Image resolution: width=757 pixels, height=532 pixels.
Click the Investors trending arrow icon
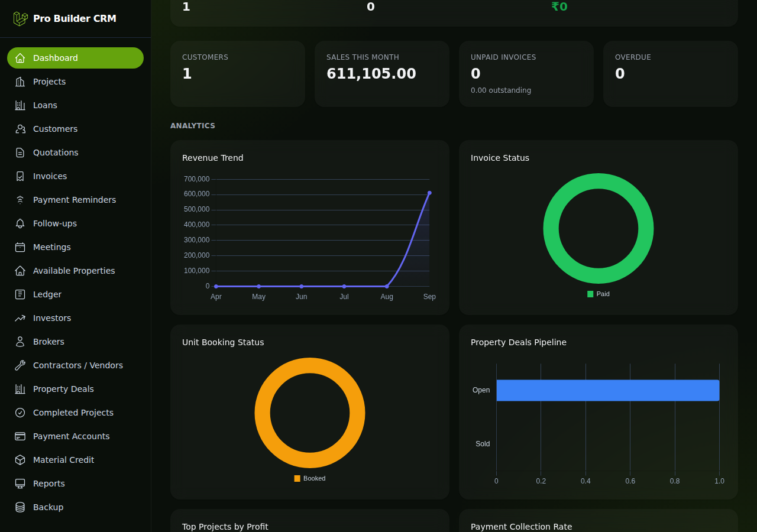tap(20, 318)
